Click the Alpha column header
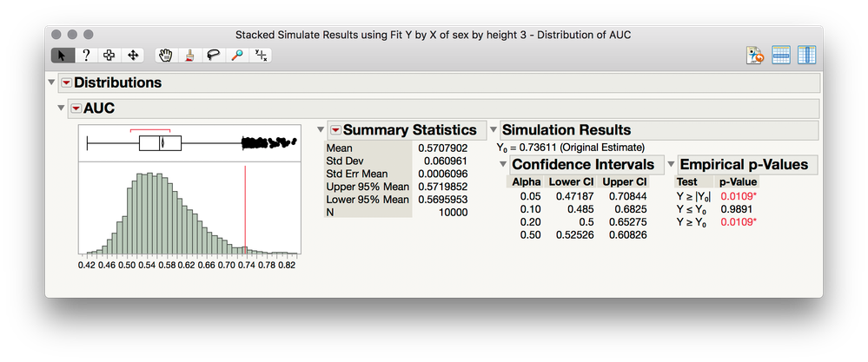The width and height of the screenshot is (868, 362). pyautogui.click(x=527, y=181)
